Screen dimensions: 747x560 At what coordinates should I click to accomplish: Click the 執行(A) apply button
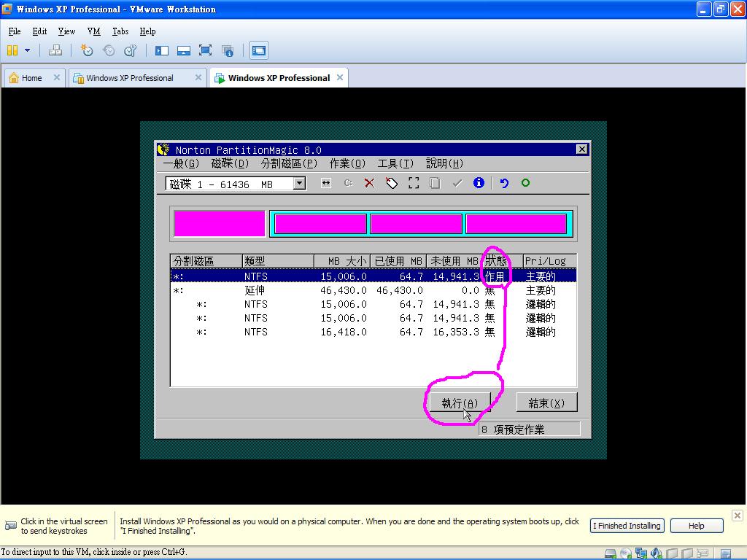460,402
